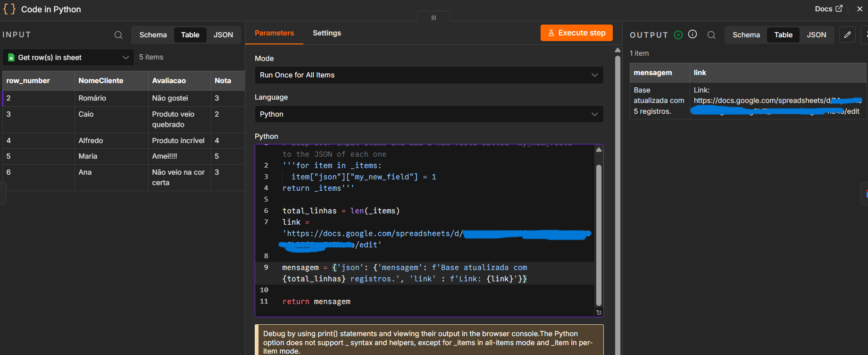The height and width of the screenshot is (355, 868).
Task: Switch INPUT view to JSON
Action: point(223,35)
